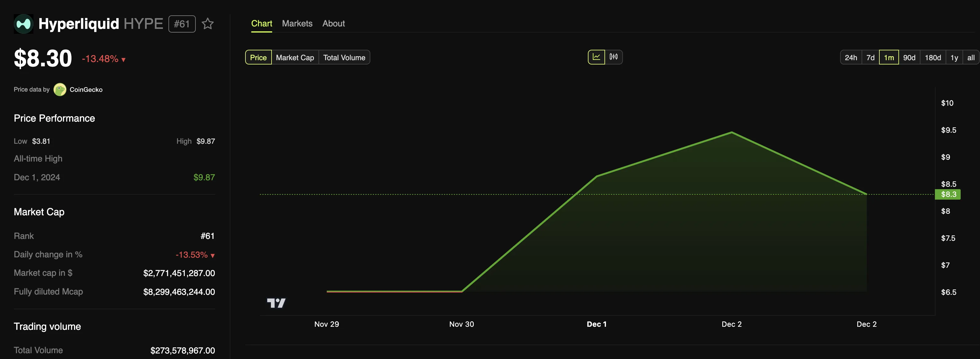Switch to line chart view
The height and width of the screenshot is (359, 980).
(x=596, y=57)
